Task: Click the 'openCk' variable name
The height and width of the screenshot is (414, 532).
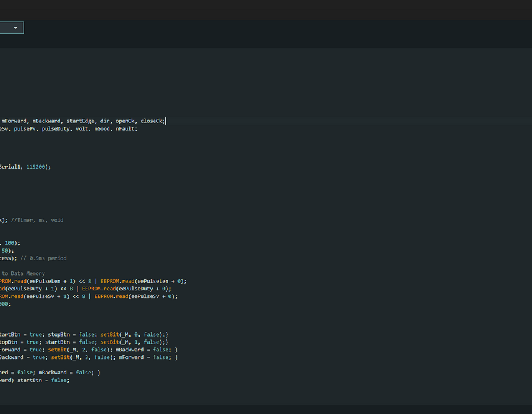Action: pos(125,121)
